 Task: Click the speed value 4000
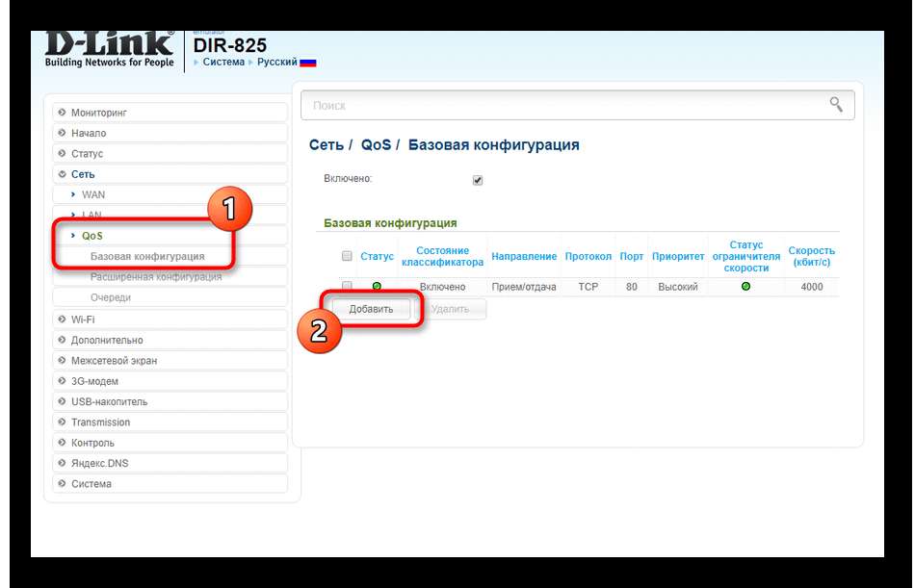pos(812,287)
